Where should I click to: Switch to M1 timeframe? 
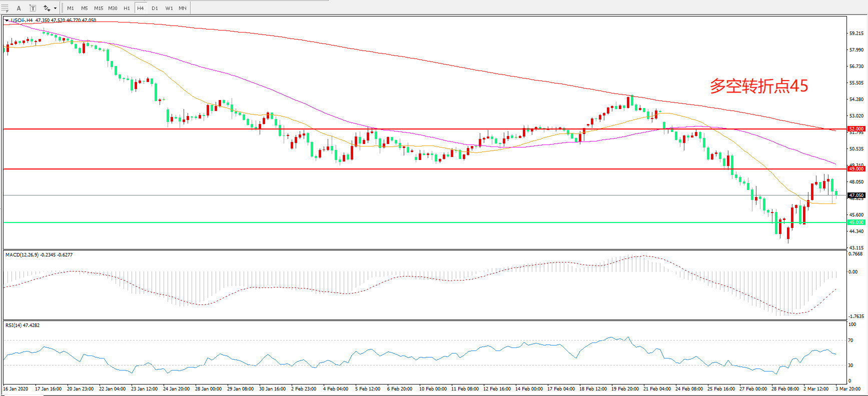(71, 8)
